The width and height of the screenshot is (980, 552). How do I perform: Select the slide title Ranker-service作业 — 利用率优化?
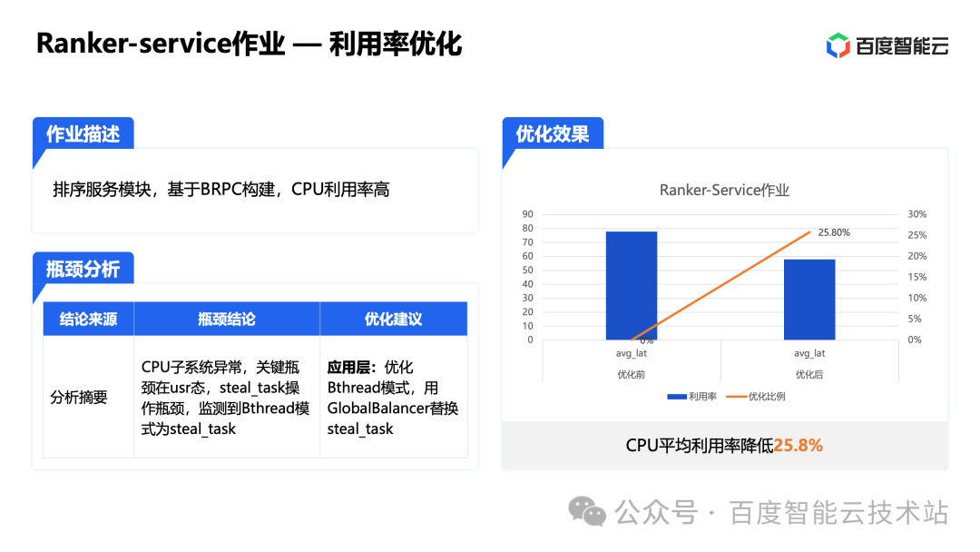click(249, 44)
